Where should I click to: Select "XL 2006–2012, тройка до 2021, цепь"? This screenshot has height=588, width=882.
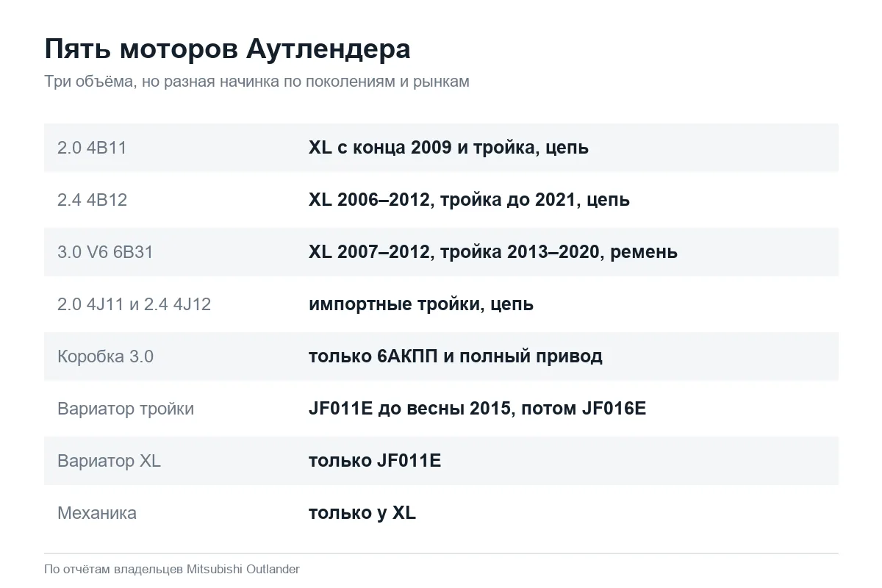tap(469, 200)
